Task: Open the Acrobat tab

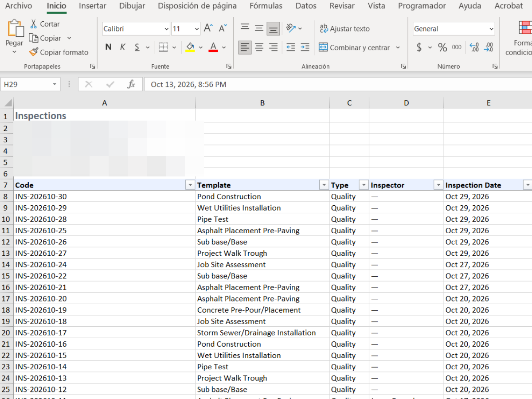Action: pos(509,6)
